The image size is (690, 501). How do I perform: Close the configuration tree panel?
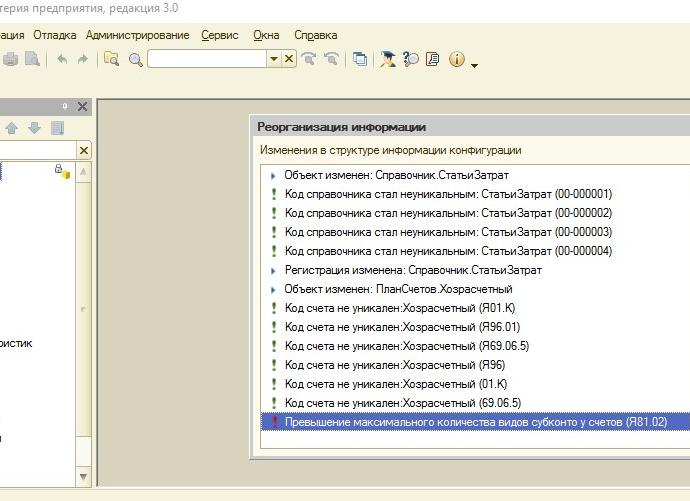click(x=82, y=106)
